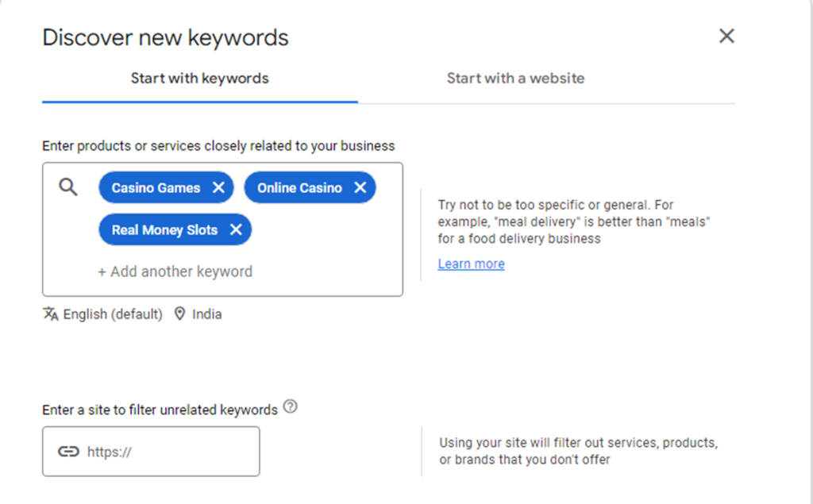Open the Learn more link

tap(471, 264)
